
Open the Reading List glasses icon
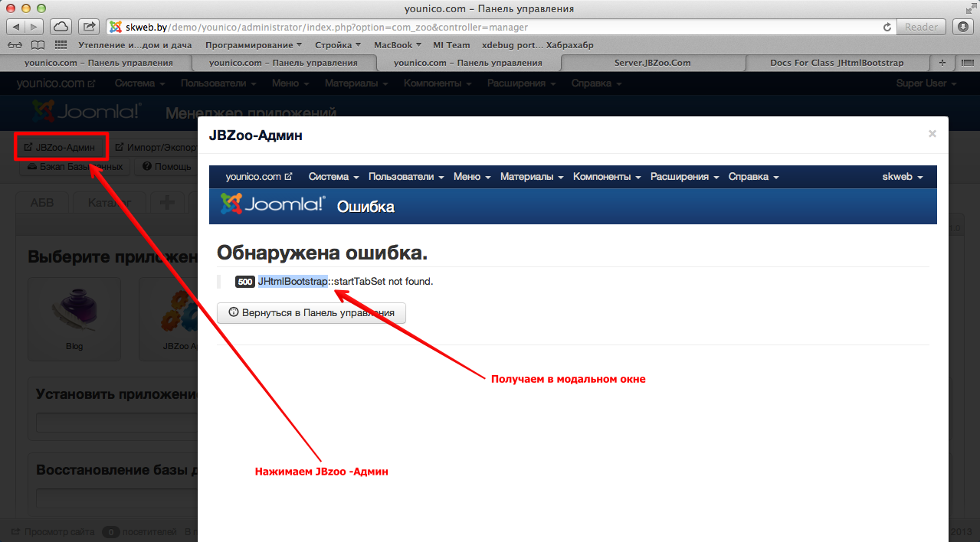pos(15,45)
